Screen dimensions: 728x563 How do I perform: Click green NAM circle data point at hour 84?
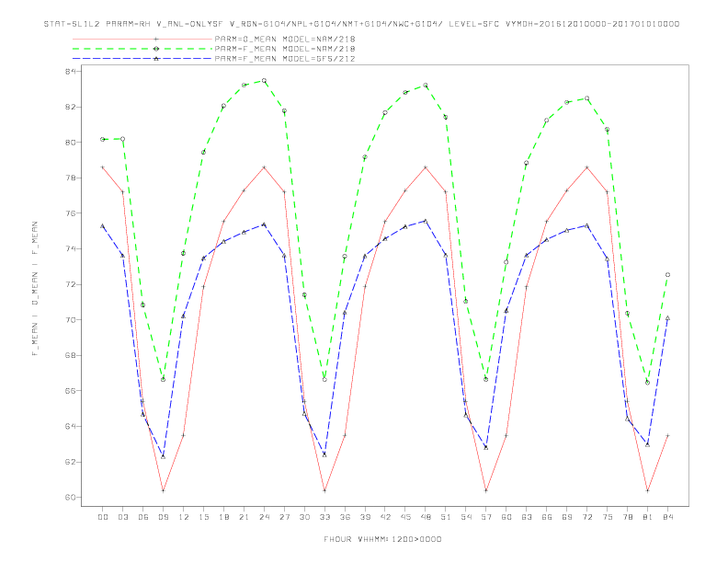pyautogui.click(x=667, y=274)
